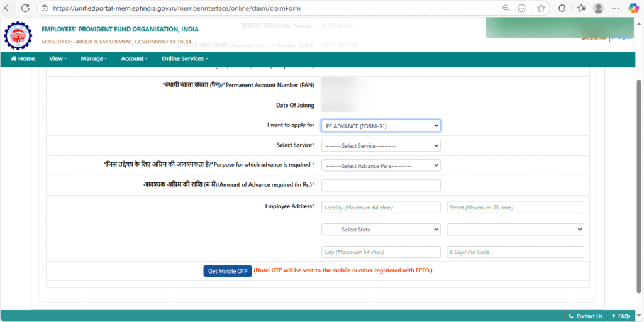Click the Street address field
Screen dimensions: 644x322
coord(516,208)
